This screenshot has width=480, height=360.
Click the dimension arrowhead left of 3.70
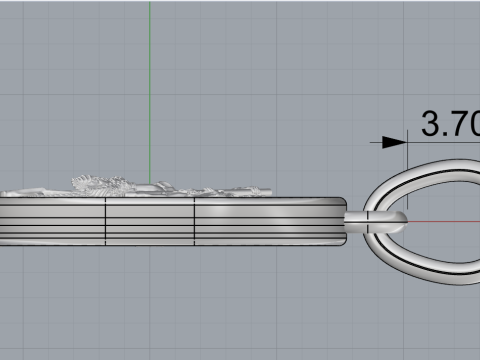(394, 142)
